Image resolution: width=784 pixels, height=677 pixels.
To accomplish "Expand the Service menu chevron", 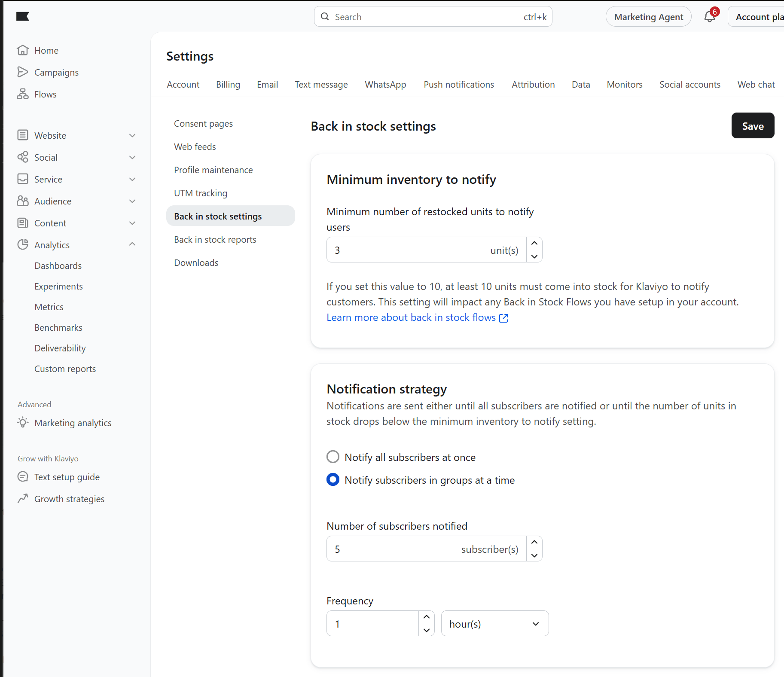I will tap(132, 179).
